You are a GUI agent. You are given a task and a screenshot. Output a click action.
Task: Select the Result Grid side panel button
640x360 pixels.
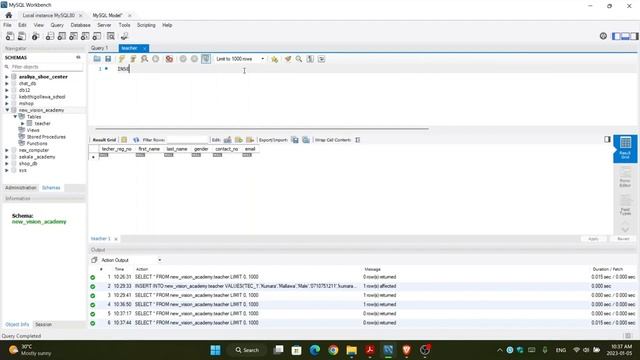(x=625, y=148)
